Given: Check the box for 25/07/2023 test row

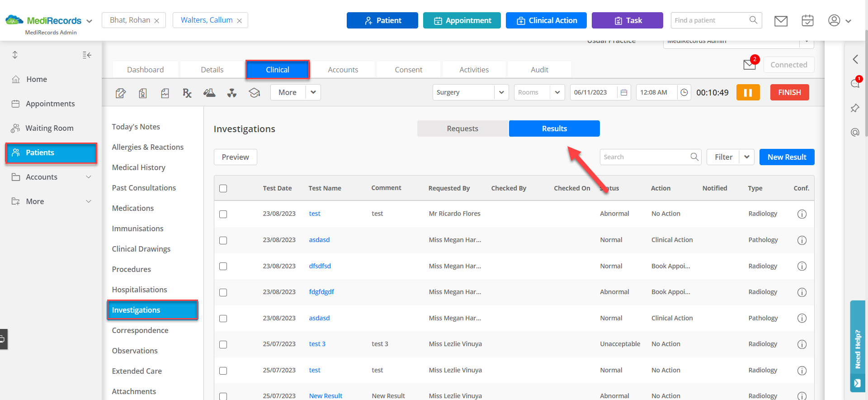Looking at the screenshot, I should click(223, 371).
